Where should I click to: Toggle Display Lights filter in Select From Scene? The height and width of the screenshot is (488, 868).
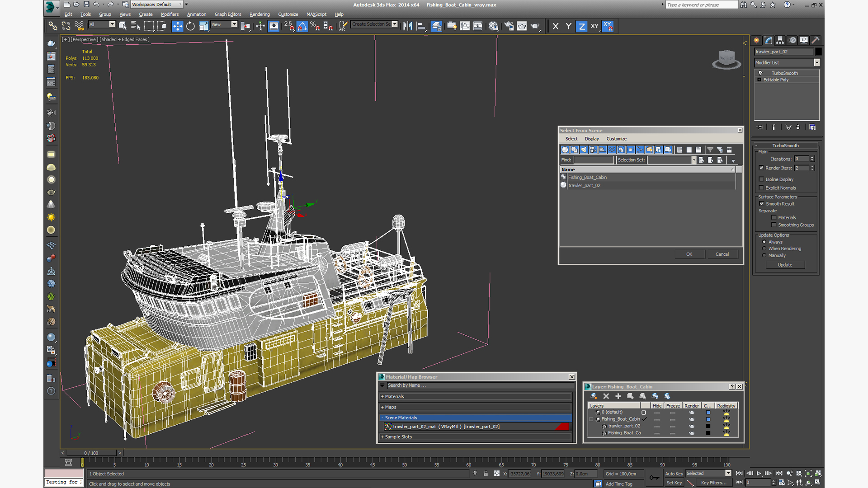click(584, 150)
